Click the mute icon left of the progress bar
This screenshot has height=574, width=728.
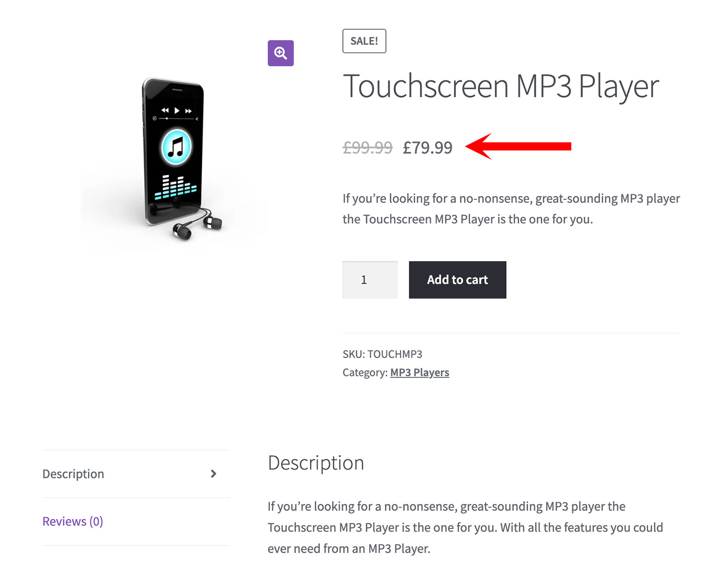click(x=154, y=119)
